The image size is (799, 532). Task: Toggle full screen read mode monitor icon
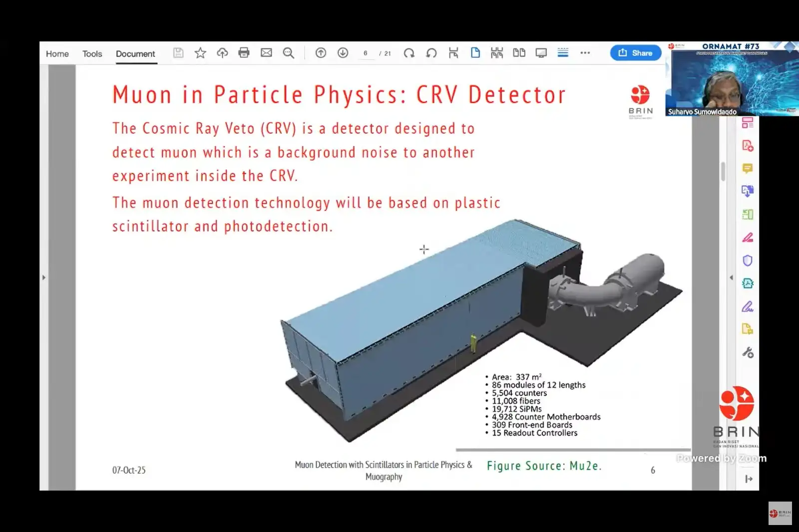(541, 53)
